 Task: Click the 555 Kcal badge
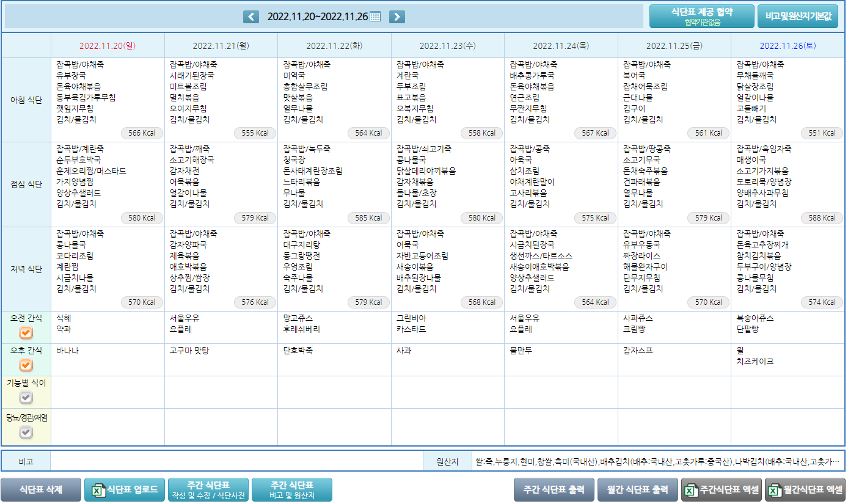click(255, 133)
